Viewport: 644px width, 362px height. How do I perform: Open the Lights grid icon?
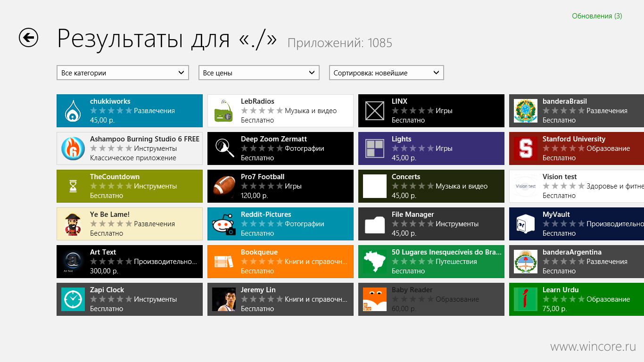click(375, 148)
